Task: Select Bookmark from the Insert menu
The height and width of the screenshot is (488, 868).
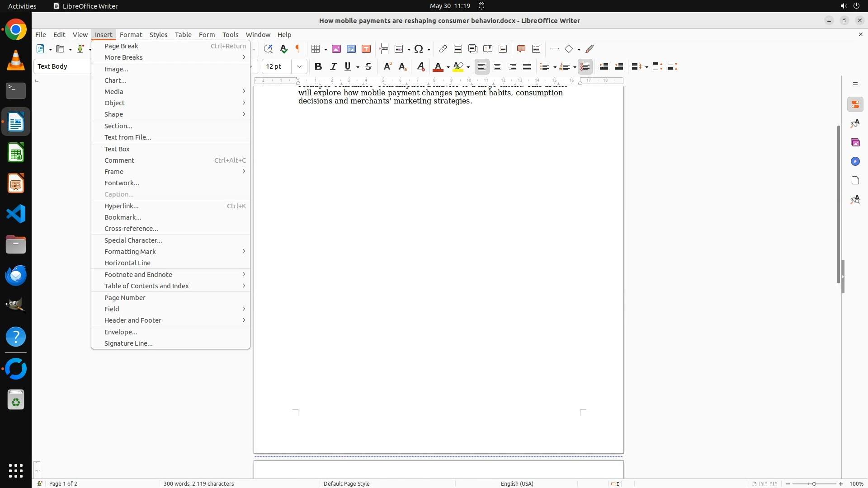Action: [x=123, y=217]
